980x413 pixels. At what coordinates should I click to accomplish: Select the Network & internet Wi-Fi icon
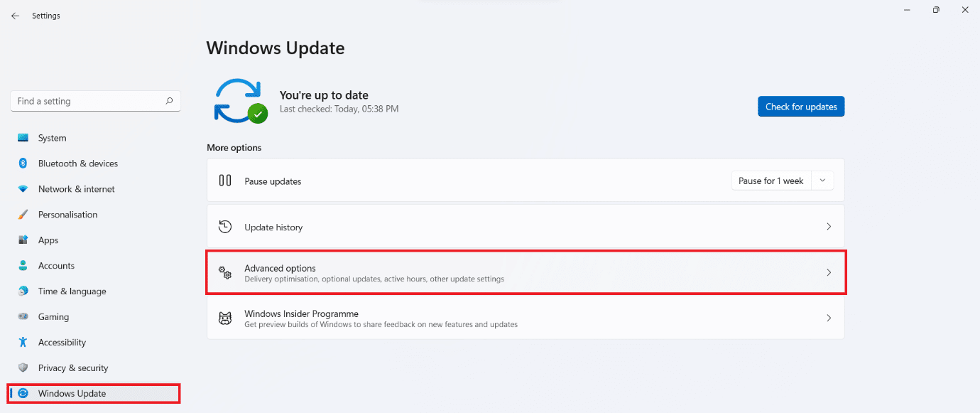point(23,189)
